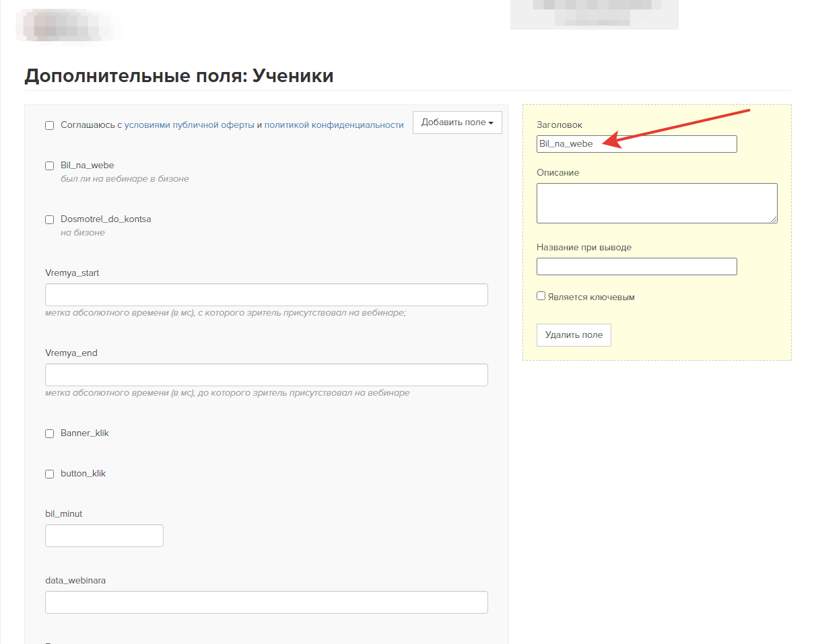Check the public offer agreement checkbox
This screenshot has width=814, height=644.
(x=50, y=125)
